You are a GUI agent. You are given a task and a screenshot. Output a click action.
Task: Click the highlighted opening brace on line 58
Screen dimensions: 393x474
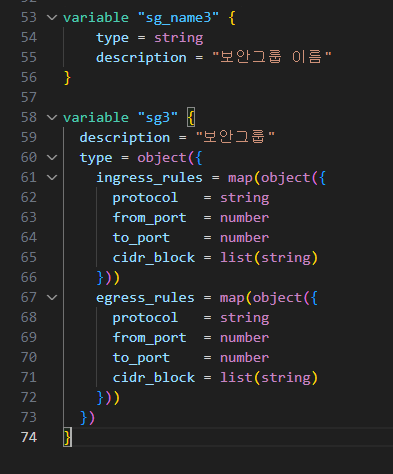point(191,117)
